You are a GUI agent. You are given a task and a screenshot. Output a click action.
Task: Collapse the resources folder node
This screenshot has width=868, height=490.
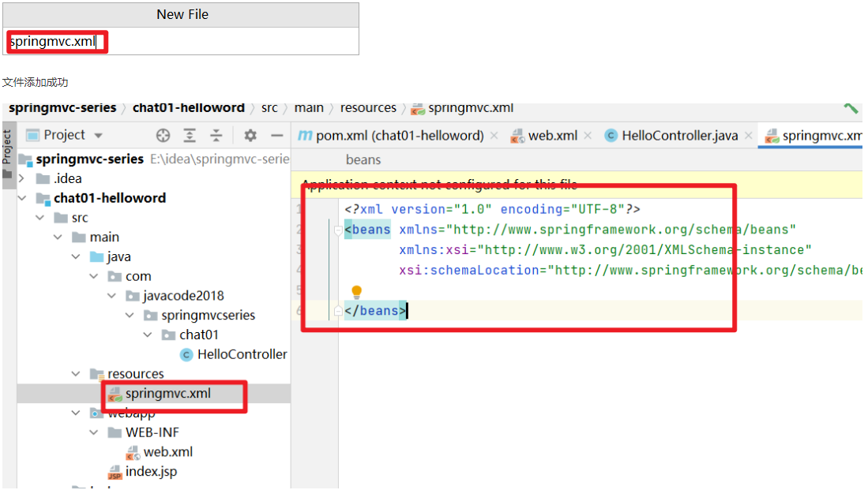pos(76,374)
